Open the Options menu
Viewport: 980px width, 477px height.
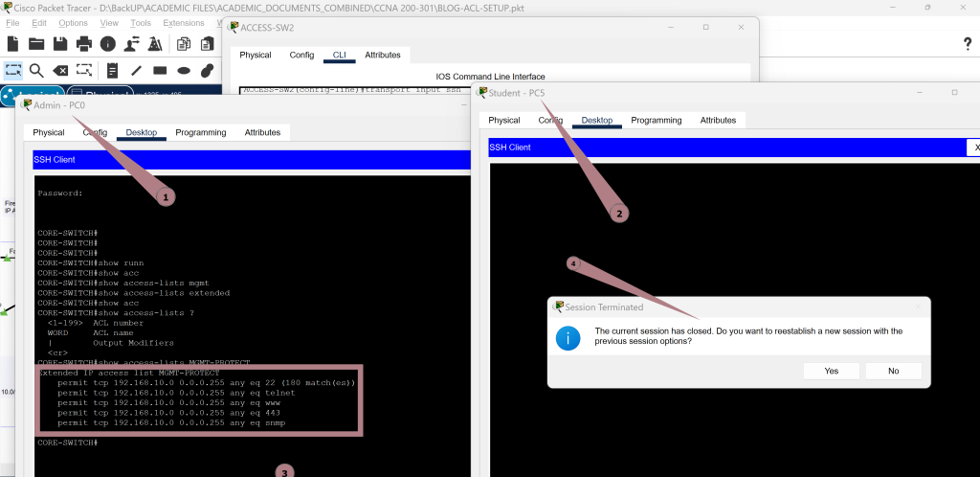73,22
